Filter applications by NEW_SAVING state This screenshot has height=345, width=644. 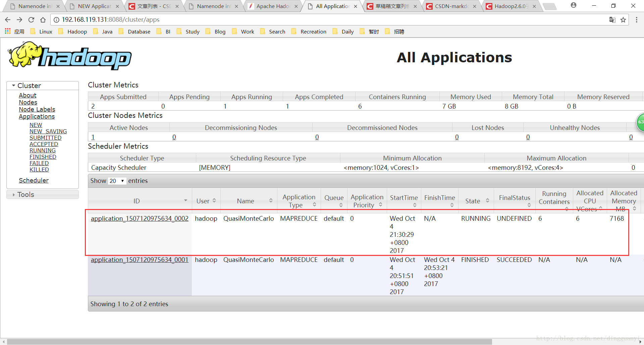[48, 131]
